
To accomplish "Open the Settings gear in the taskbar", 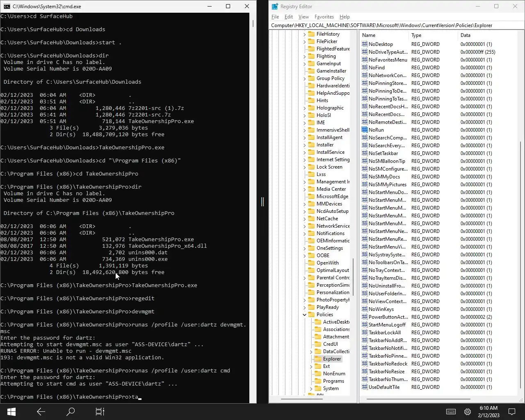I will [468, 412].
